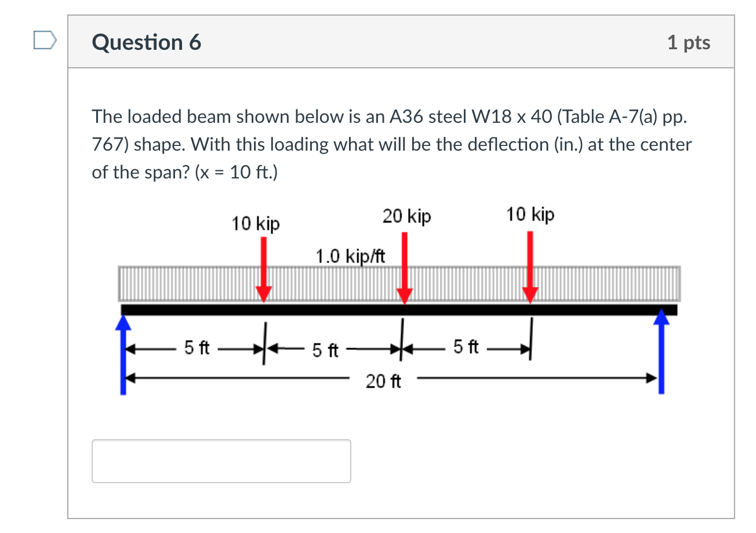The image size is (756, 533).
Task: Click the 20 kip load text label
Action: click(406, 216)
